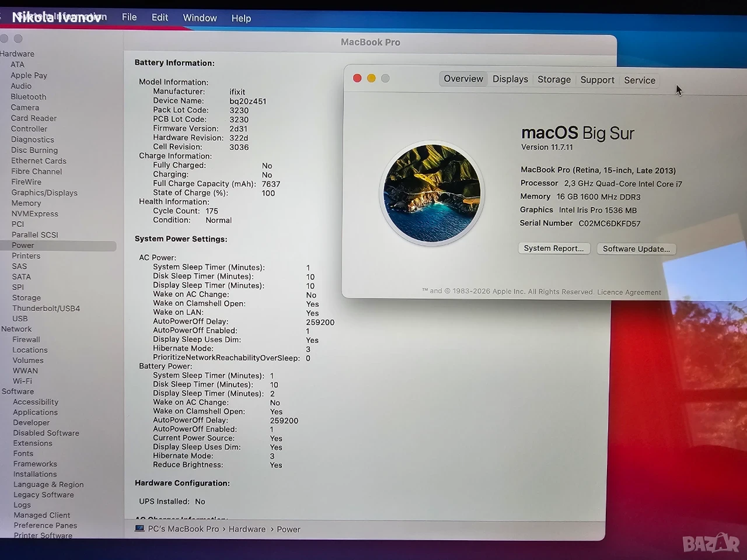Select Legacy Software in the sidebar
Screen dimensions: 747x560
tap(44, 495)
